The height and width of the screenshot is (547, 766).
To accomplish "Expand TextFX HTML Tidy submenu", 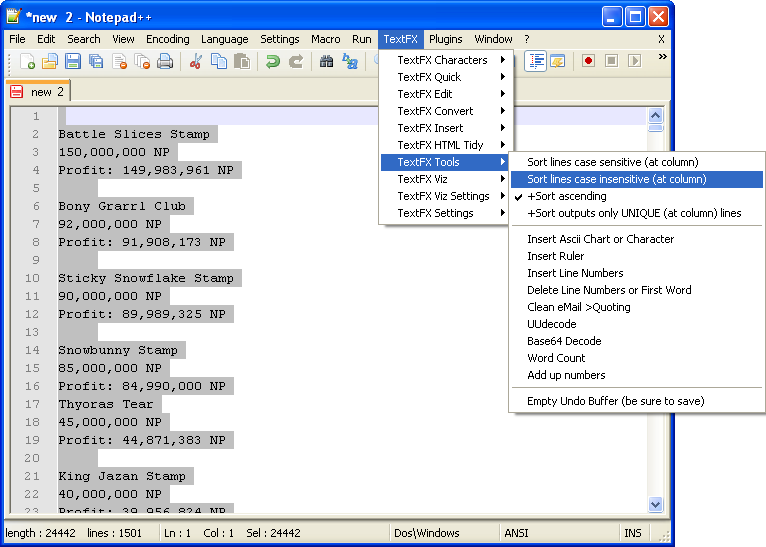I will coord(446,145).
